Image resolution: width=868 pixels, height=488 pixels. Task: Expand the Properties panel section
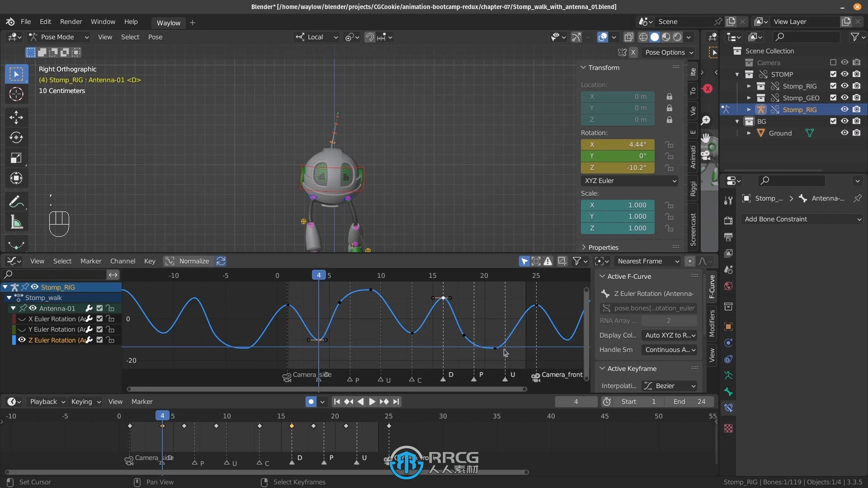tap(584, 247)
